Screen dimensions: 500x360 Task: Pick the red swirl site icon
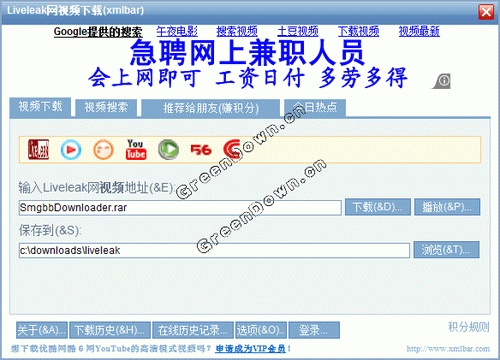click(232, 149)
